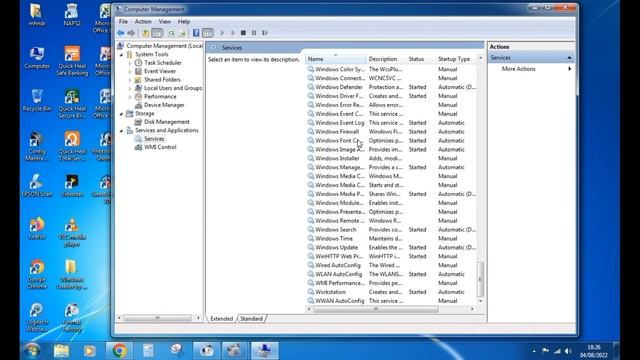Sort services by Name column header
640x360 pixels.
336,59
